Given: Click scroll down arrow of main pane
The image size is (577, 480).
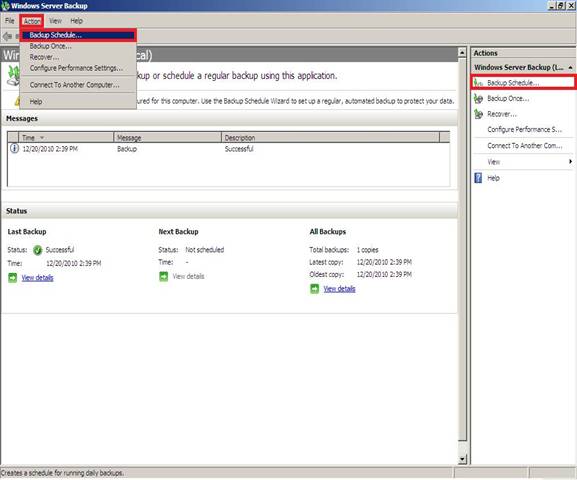Looking at the screenshot, I should pos(462,459).
